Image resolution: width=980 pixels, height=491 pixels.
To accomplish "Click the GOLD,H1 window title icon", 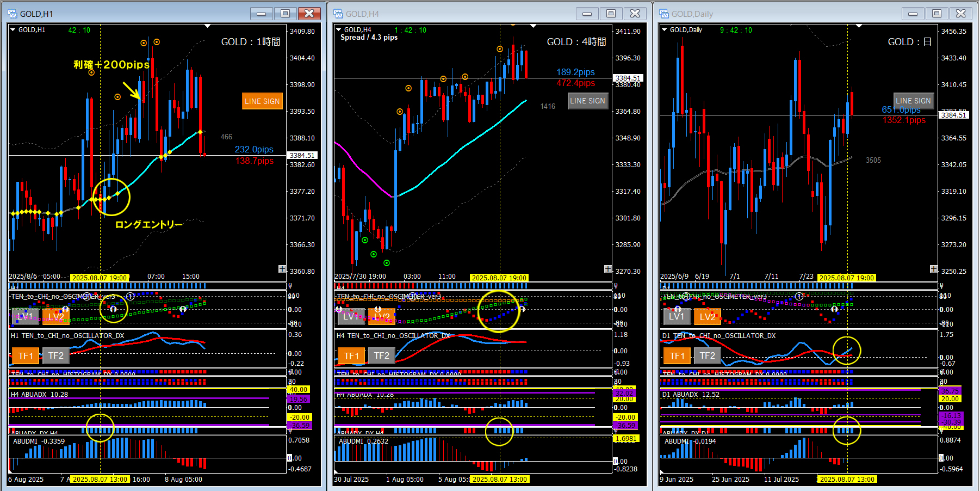I will coord(13,14).
